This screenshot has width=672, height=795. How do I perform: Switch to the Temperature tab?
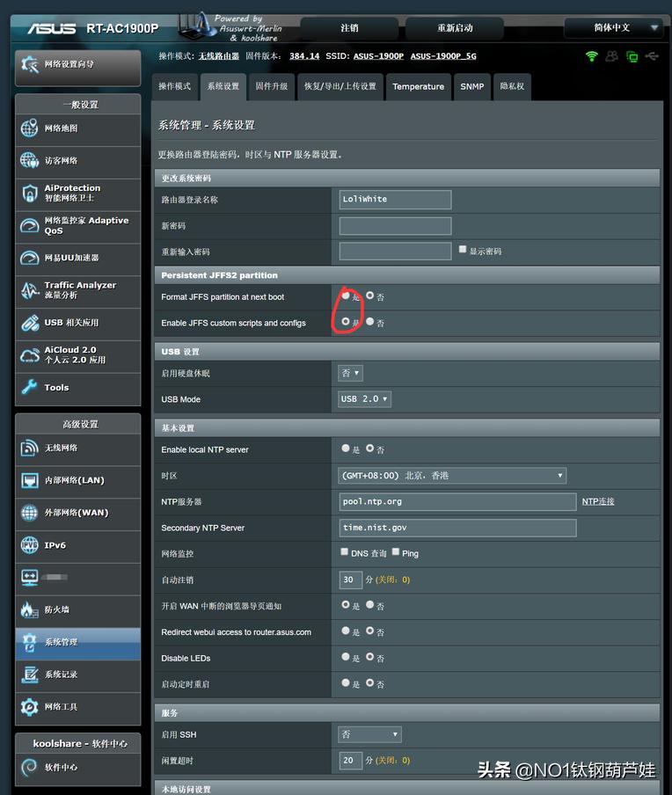pyautogui.click(x=419, y=87)
